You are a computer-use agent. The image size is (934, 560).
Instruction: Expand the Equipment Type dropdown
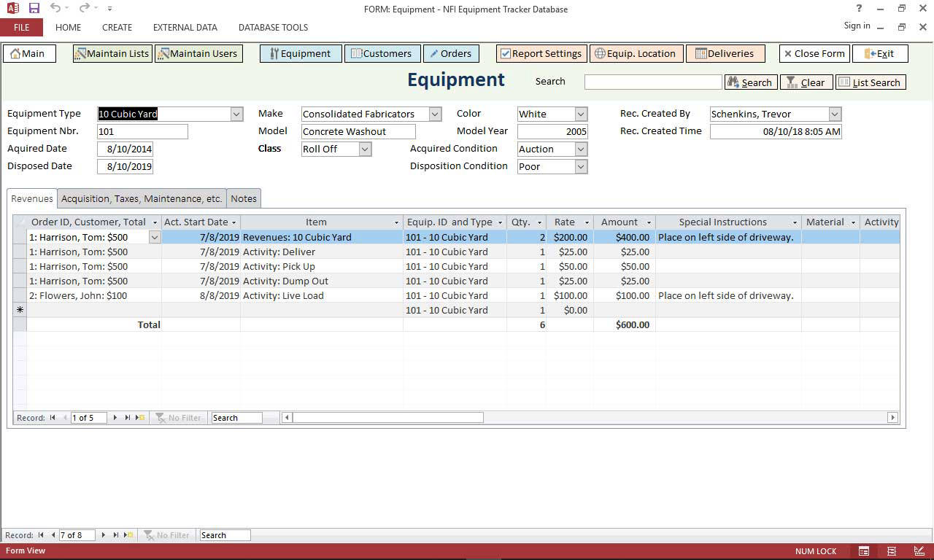(236, 114)
